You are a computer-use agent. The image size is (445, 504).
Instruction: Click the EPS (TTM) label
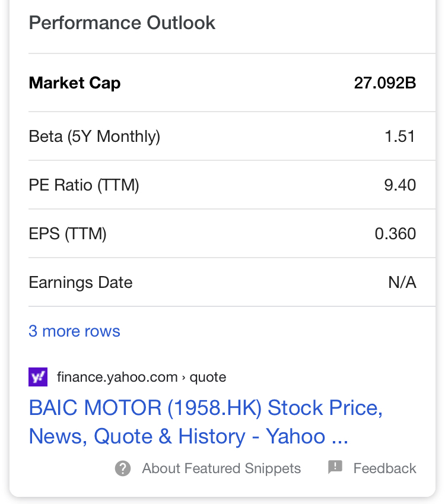(67, 234)
